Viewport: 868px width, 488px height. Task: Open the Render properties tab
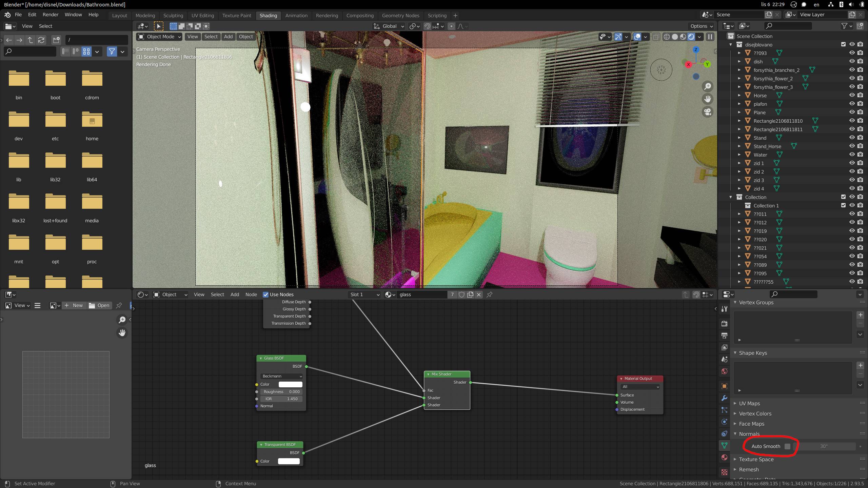pyautogui.click(x=724, y=323)
